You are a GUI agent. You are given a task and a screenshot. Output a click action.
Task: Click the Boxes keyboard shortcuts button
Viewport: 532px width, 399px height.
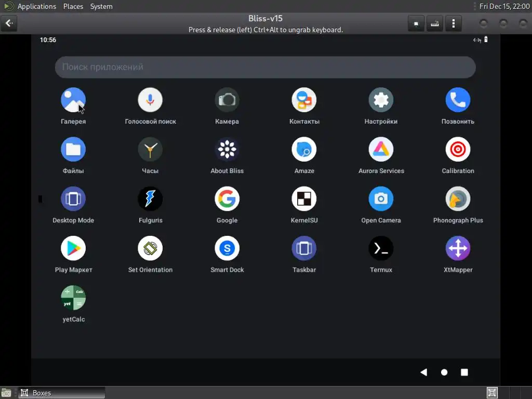pos(435,23)
